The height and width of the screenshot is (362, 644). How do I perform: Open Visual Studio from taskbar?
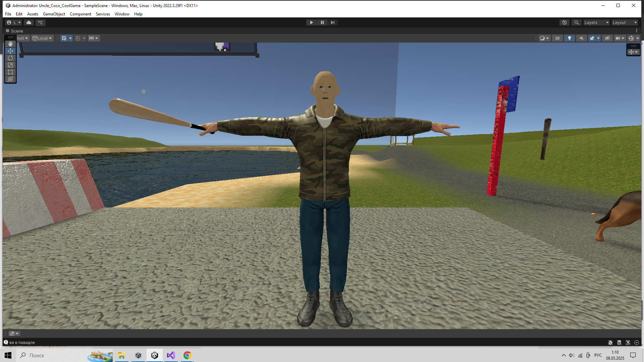click(171, 355)
